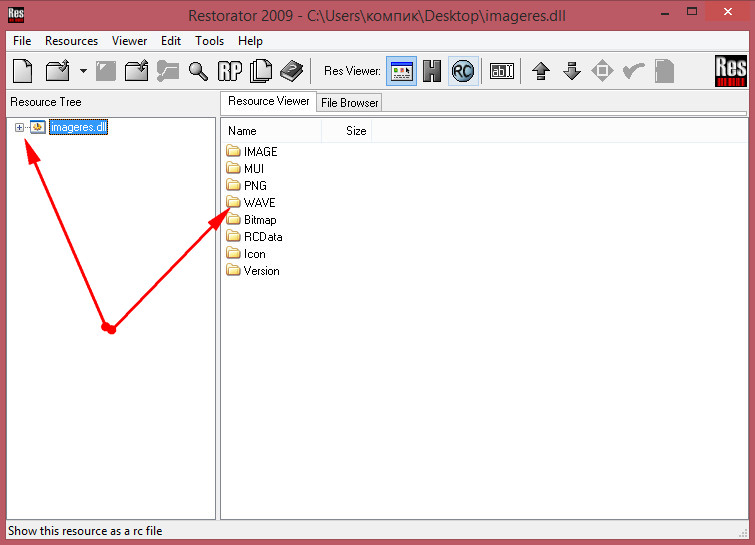Expand the imageres.dll tree node
Screen dimensions: 755x545
[19, 128]
